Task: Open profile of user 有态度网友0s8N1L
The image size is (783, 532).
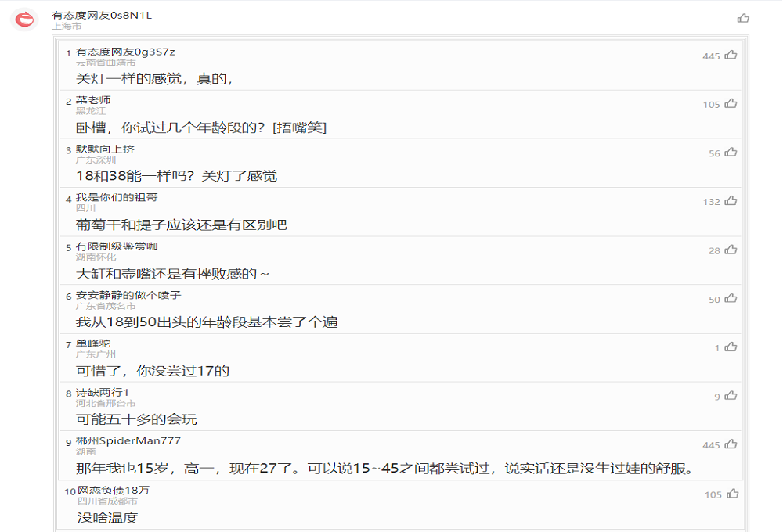Action: (101, 15)
